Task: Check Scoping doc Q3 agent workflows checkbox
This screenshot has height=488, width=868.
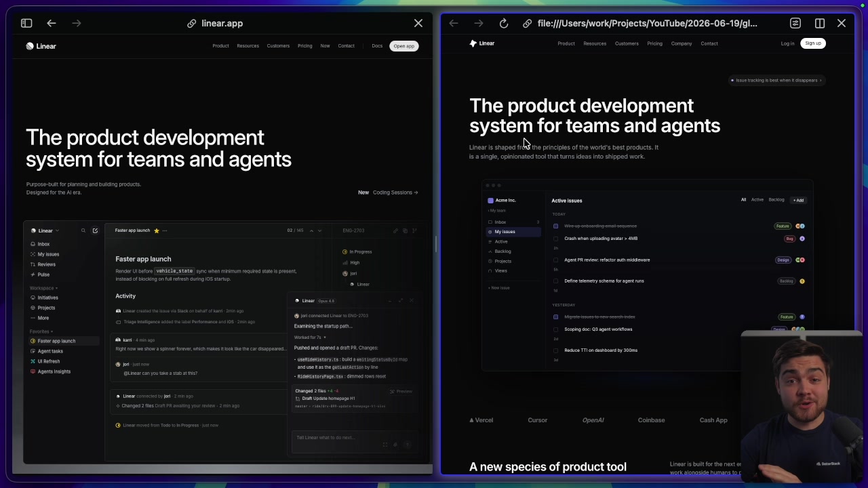Action: (x=556, y=329)
